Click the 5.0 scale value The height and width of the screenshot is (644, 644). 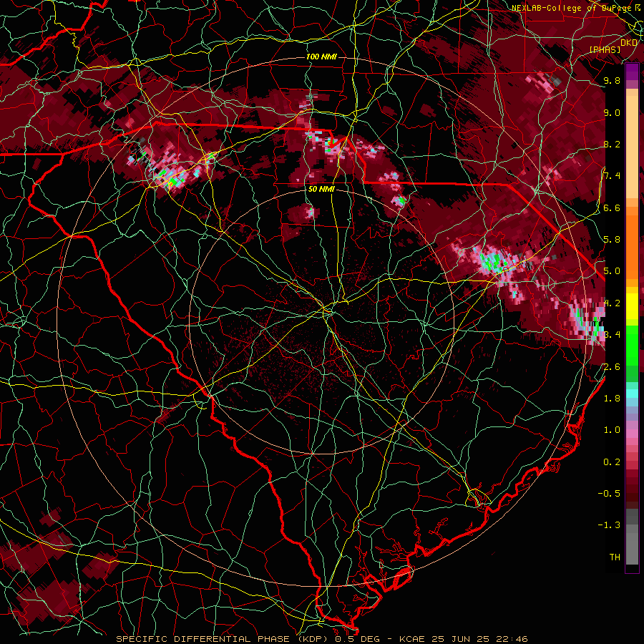click(x=612, y=271)
